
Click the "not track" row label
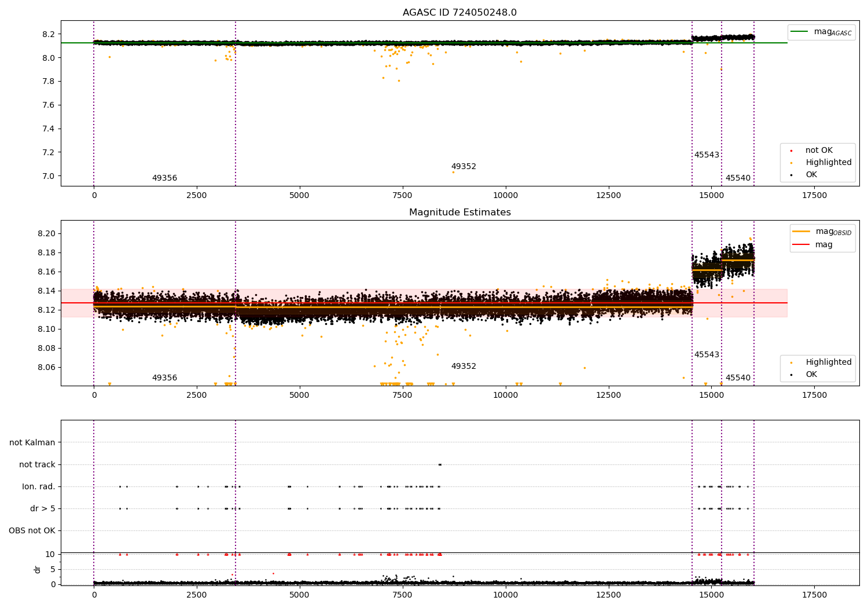pyautogui.click(x=37, y=465)
